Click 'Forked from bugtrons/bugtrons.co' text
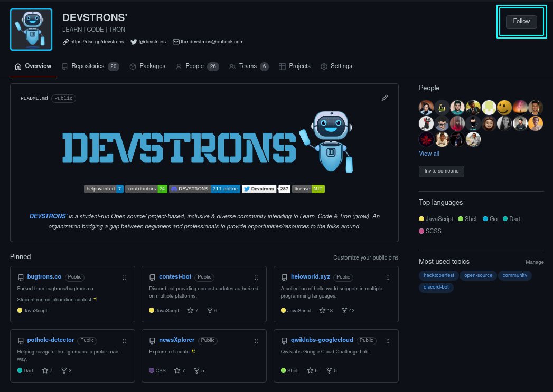 [55, 289]
